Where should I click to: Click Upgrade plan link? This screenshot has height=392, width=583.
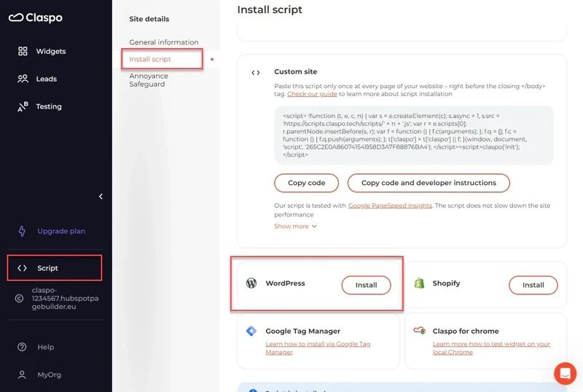[61, 231]
